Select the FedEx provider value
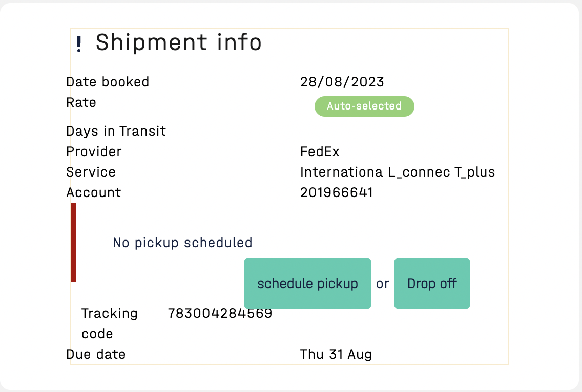Viewport: 582px width, 392px height. [x=320, y=151]
